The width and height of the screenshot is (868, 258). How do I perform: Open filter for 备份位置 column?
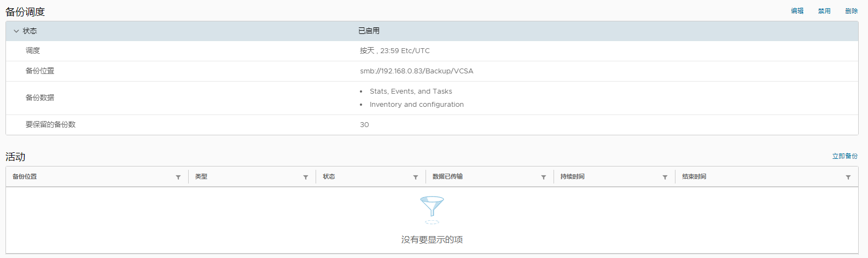(x=178, y=177)
